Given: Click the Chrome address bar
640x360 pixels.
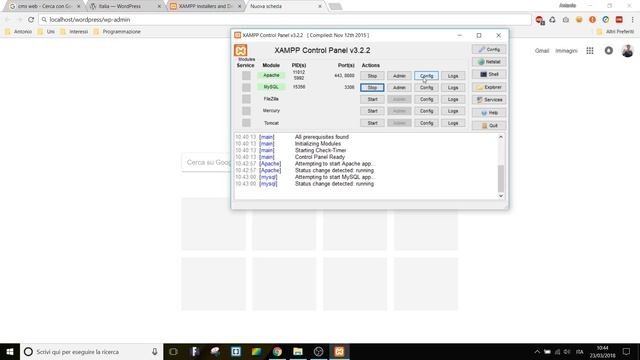Looking at the screenshot, I should [285, 20].
